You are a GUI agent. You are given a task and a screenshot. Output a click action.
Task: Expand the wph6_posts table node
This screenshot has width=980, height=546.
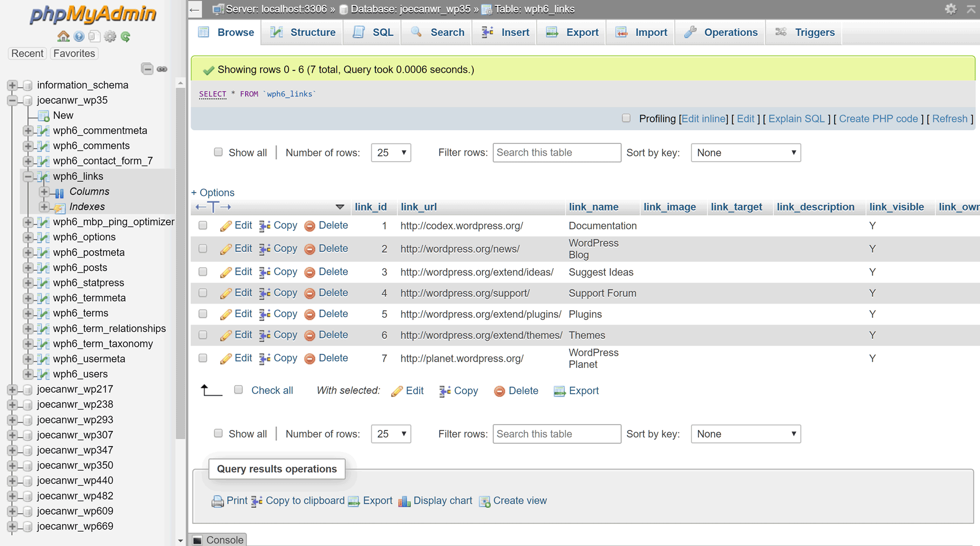click(x=28, y=268)
